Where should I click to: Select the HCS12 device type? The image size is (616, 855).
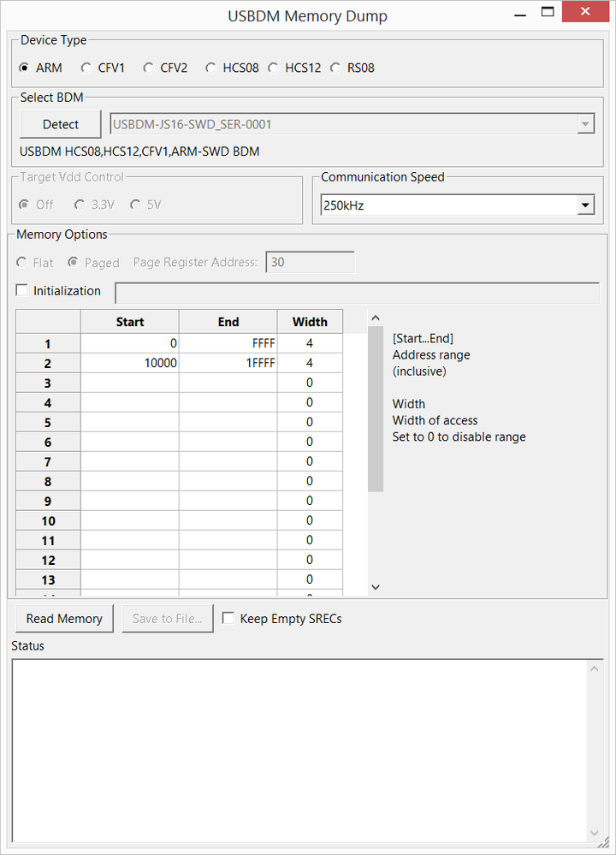point(295,68)
